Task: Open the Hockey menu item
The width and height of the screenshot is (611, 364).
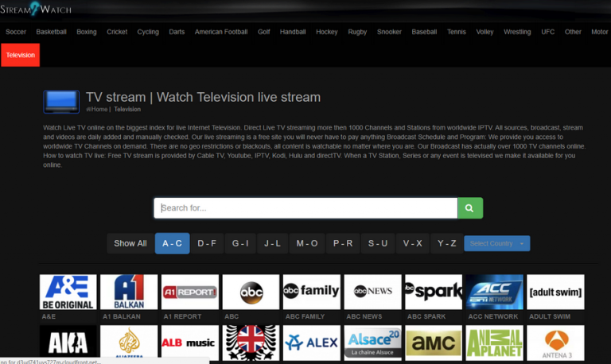Action: pyautogui.click(x=327, y=32)
